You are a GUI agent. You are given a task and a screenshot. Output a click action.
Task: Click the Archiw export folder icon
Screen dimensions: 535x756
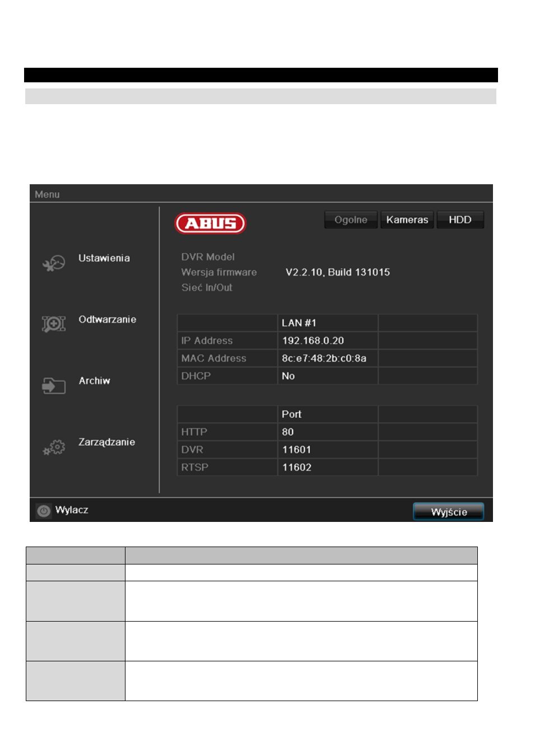pos(54,385)
